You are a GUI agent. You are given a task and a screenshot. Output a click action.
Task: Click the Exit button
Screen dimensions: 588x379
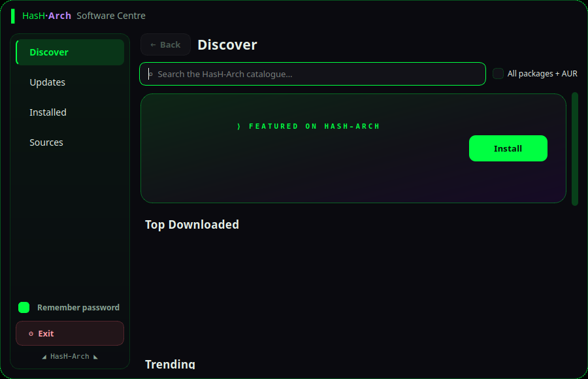click(70, 333)
